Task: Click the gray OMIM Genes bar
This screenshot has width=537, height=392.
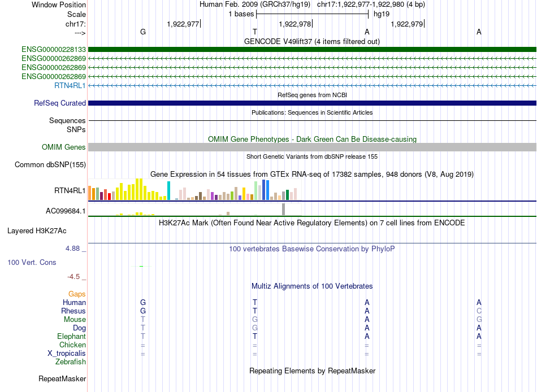Action: (x=312, y=147)
